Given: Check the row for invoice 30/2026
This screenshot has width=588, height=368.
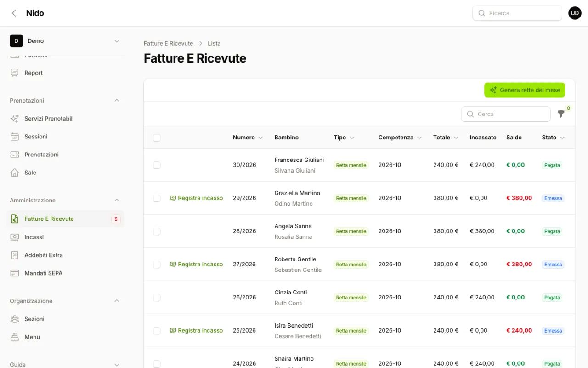Looking at the screenshot, I should point(157,165).
